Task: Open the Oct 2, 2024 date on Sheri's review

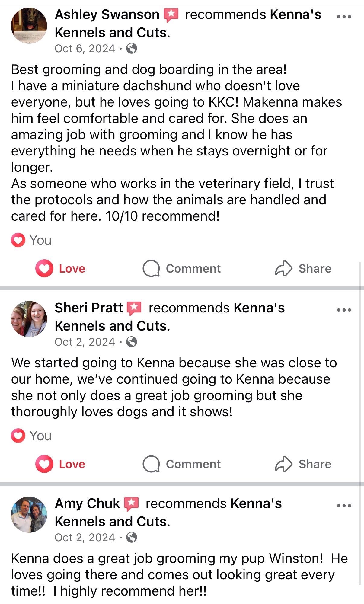Action: pyautogui.click(x=85, y=342)
